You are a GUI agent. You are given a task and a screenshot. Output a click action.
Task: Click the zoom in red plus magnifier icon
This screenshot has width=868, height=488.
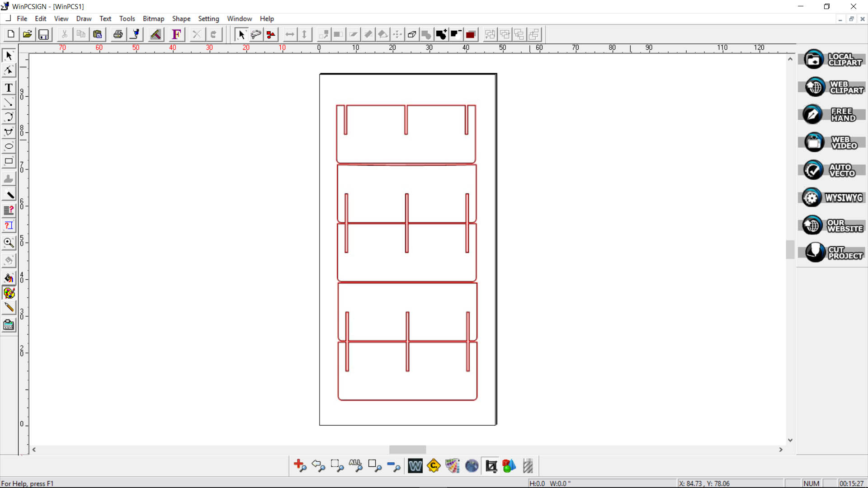(300, 465)
